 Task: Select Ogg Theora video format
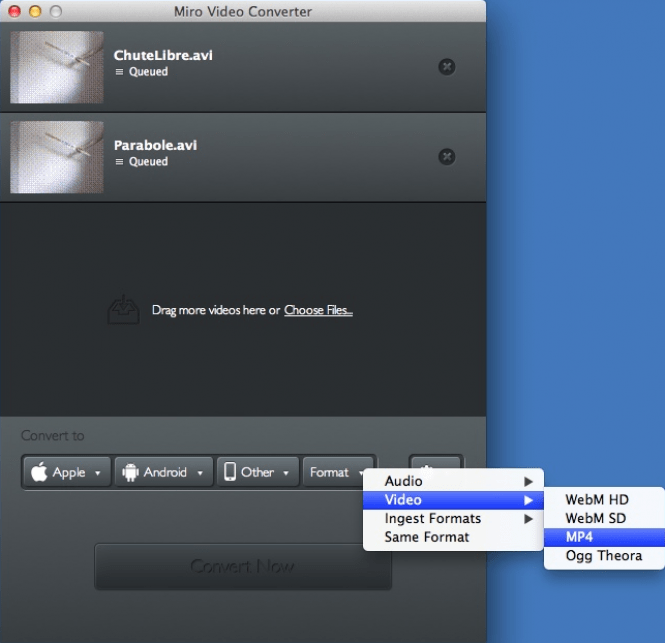click(604, 556)
